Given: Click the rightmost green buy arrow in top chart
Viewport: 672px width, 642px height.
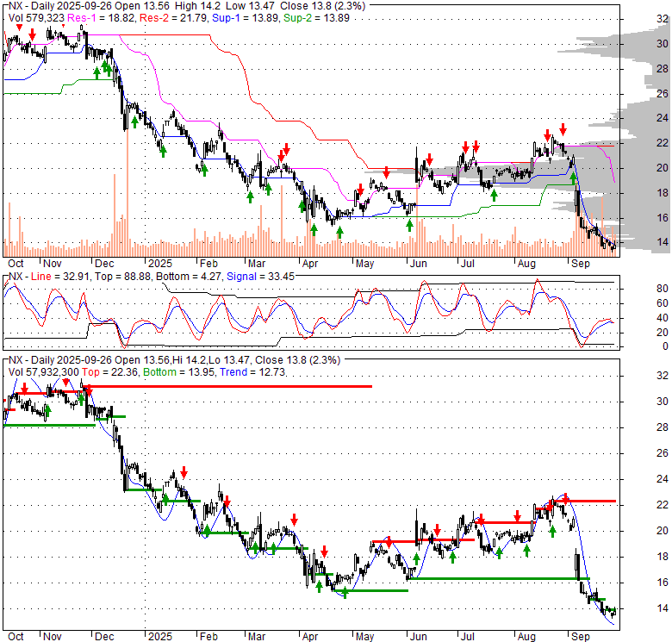Looking at the screenshot, I should pos(574,178).
